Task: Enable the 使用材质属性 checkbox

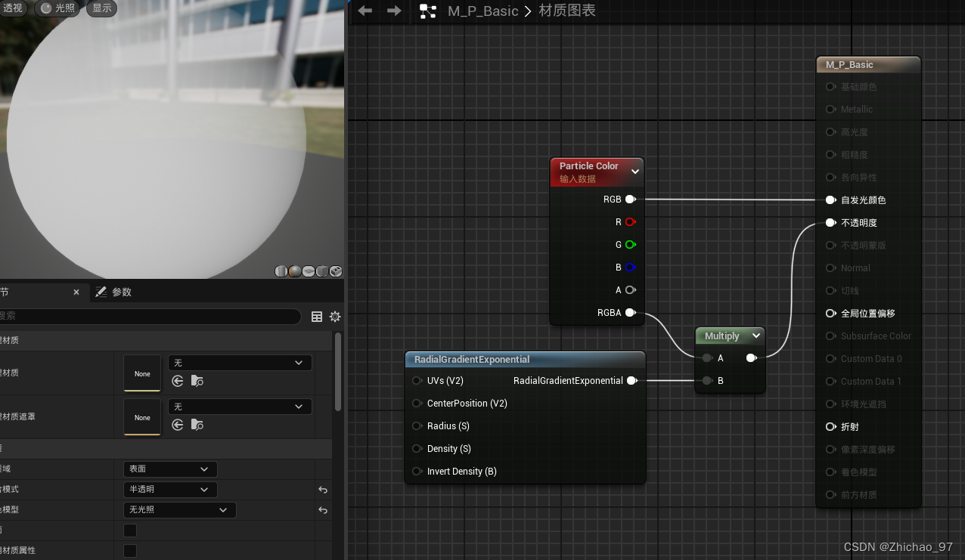Action: point(129,550)
